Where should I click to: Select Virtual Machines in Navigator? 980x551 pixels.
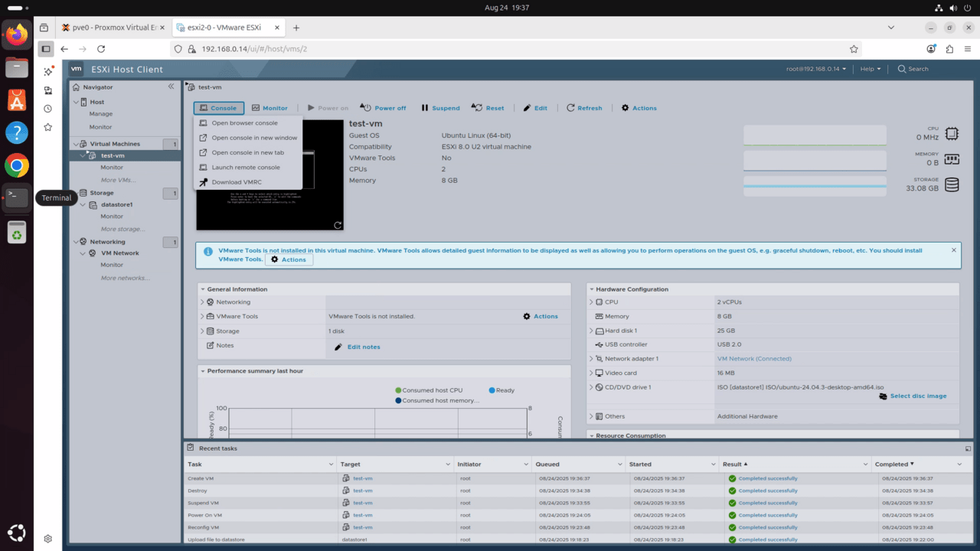tap(115, 144)
